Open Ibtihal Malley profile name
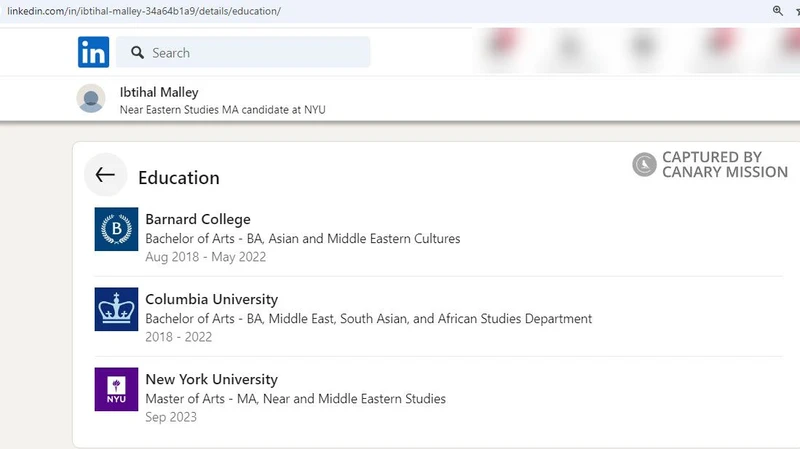 click(159, 92)
